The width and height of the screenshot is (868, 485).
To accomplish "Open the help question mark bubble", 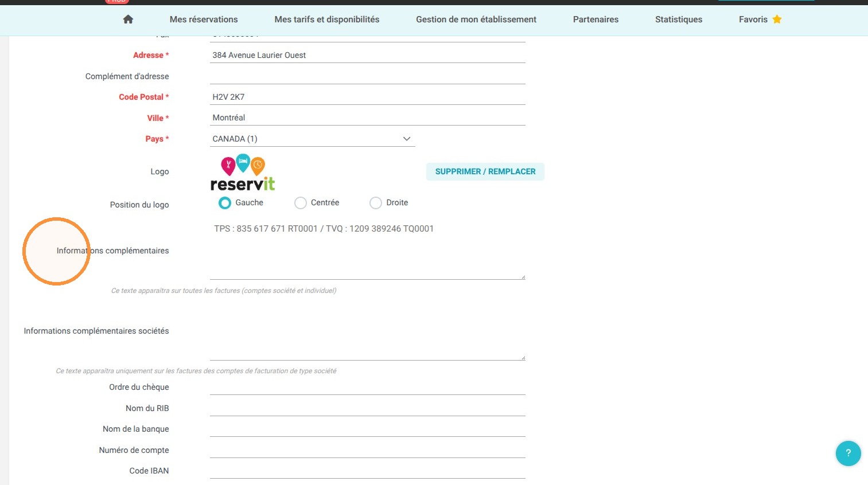I will click(848, 453).
